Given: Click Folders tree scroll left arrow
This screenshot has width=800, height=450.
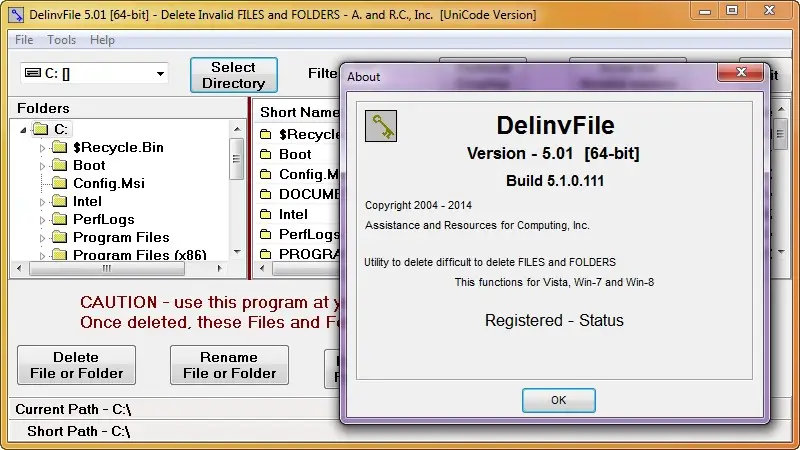Looking at the screenshot, I should point(19,268).
